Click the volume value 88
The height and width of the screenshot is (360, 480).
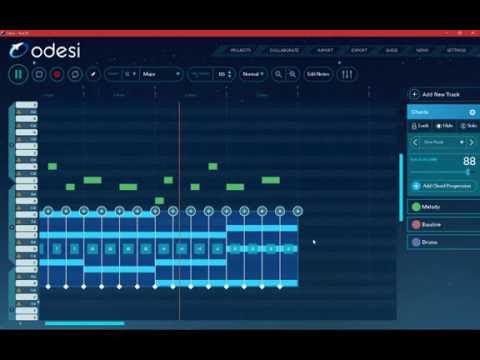(x=469, y=161)
